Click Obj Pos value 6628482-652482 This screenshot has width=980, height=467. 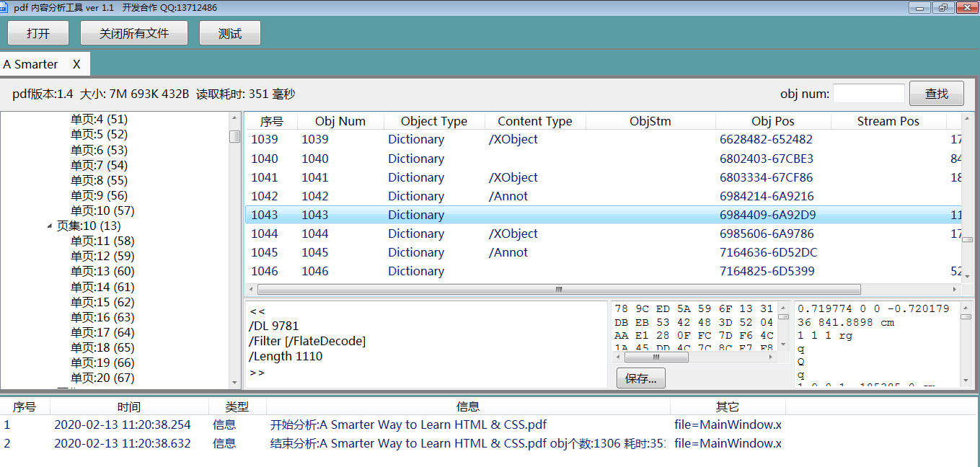pyautogui.click(x=766, y=139)
